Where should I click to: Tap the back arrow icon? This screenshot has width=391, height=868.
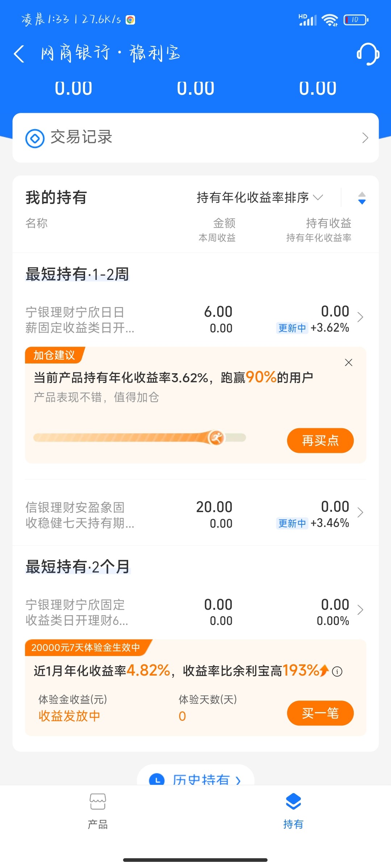pyautogui.click(x=19, y=54)
